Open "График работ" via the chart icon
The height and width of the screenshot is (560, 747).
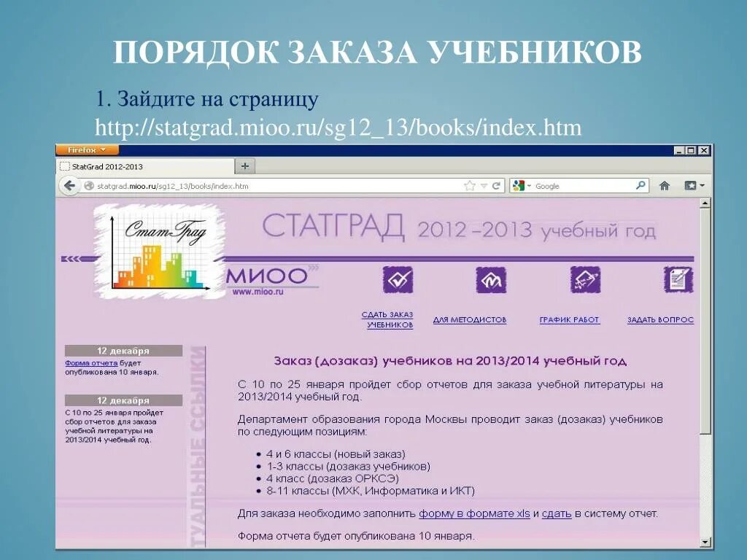tap(584, 279)
